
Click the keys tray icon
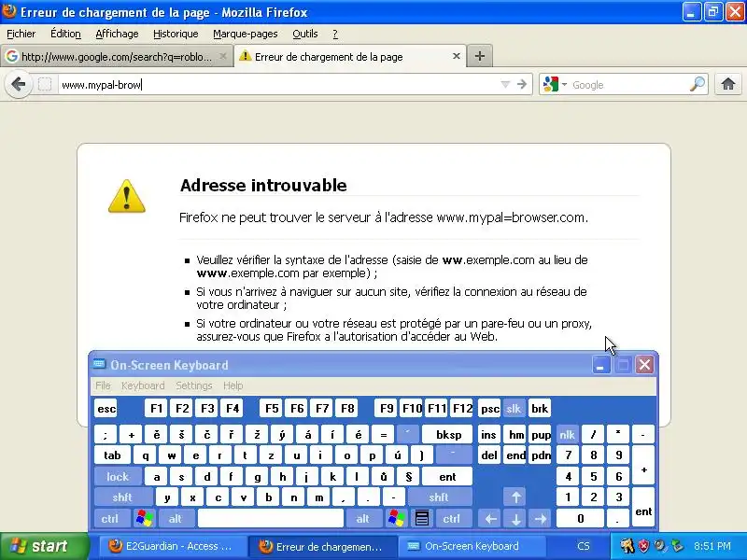tap(627, 546)
